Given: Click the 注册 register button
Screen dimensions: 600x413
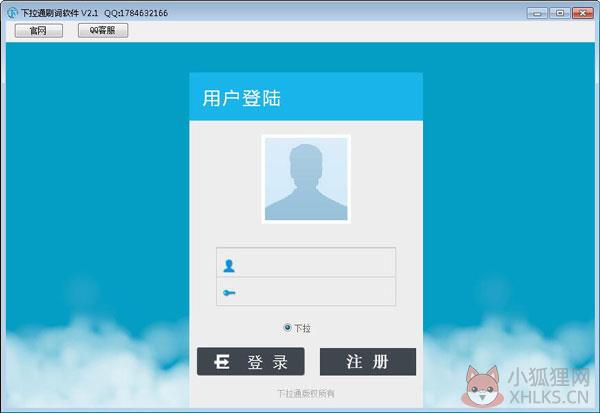Looking at the screenshot, I should click(x=368, y=362).
